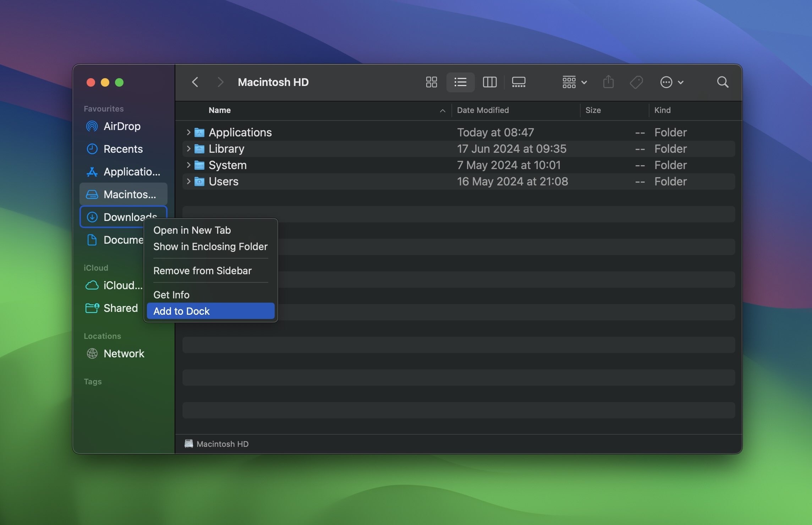This screenshot has width=812, height=525.
Task: Switch to gallery view
Action: pyautogui.click(x=519, y=82)
